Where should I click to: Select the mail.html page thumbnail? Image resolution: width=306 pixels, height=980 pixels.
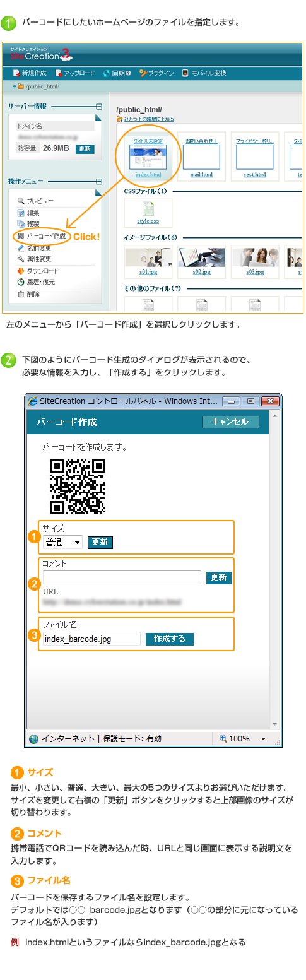point(201,157)
